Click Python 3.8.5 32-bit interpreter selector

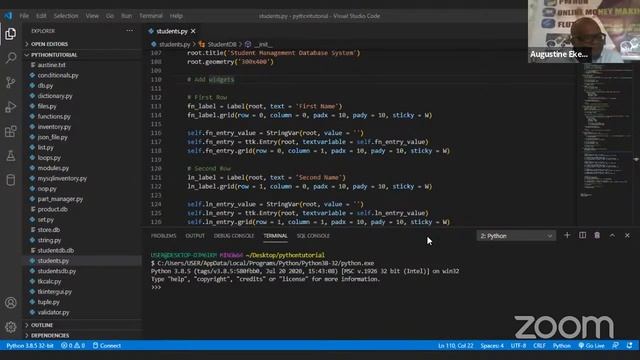pos(30,346)
